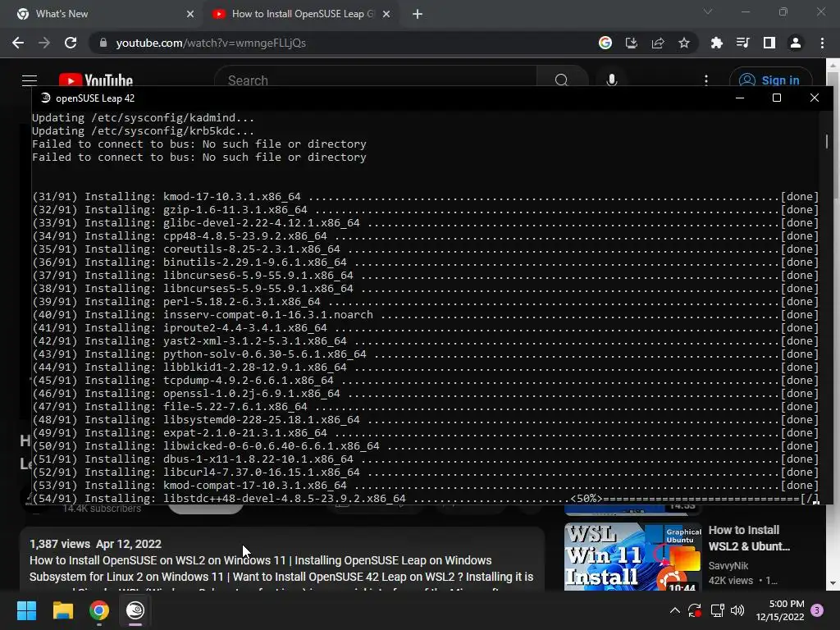Click the video description text
Image resolution: width=840 pixels, height=630 pixels.
click(x=282, y=568)
